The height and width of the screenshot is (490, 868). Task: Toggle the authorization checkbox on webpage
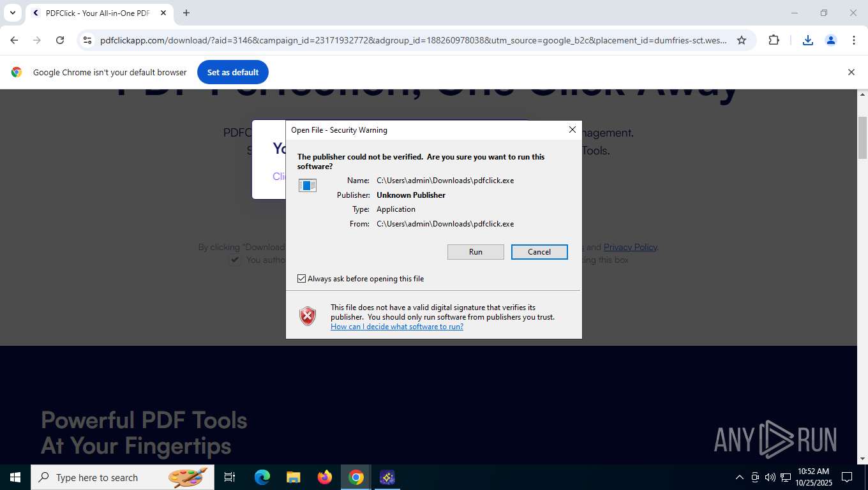(235, 260)
